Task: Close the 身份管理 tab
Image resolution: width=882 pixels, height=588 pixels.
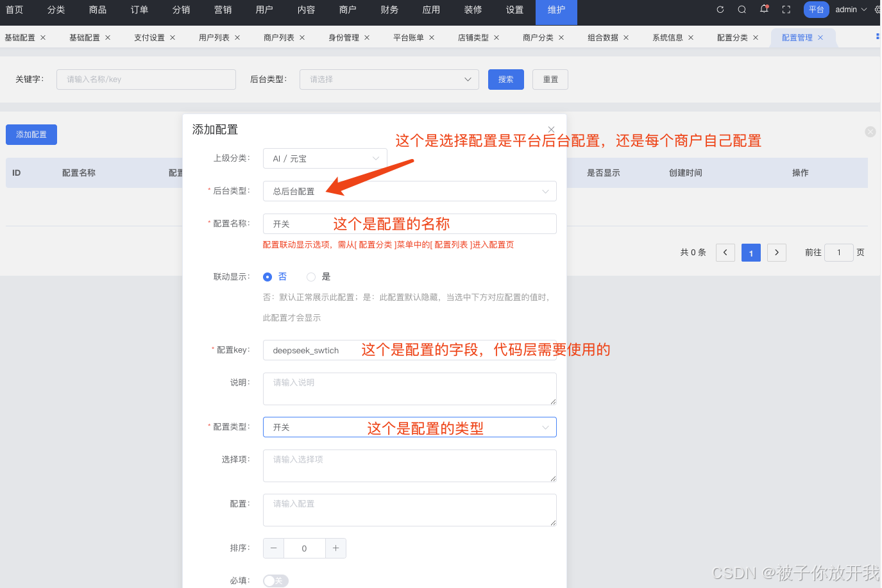Action: [367, 38]
